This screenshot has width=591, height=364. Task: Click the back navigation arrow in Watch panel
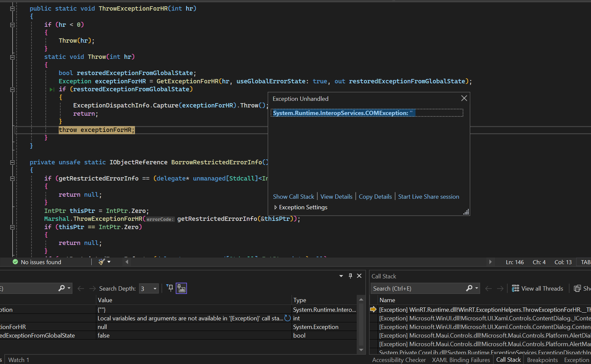click(x=81, y=288)
